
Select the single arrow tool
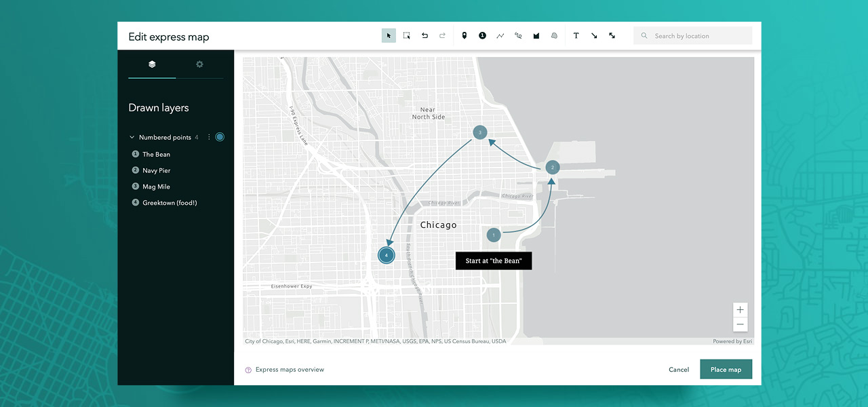[x=594, y=36]
